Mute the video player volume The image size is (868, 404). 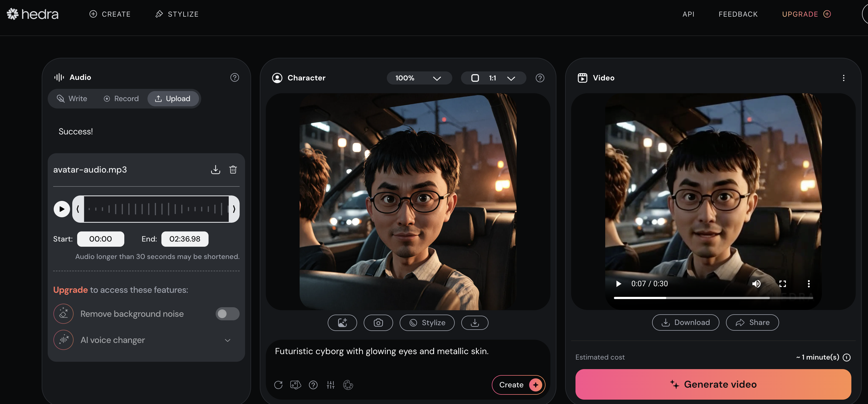(756, 284)
